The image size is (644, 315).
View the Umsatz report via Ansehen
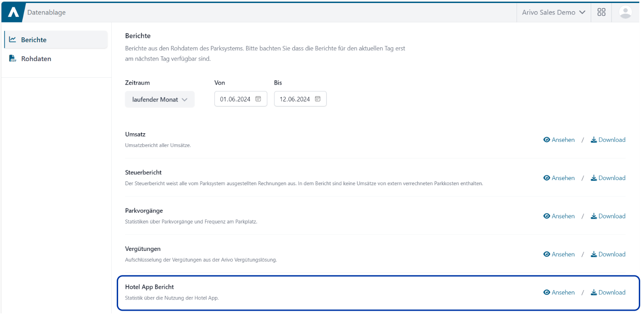coord(559,140)
